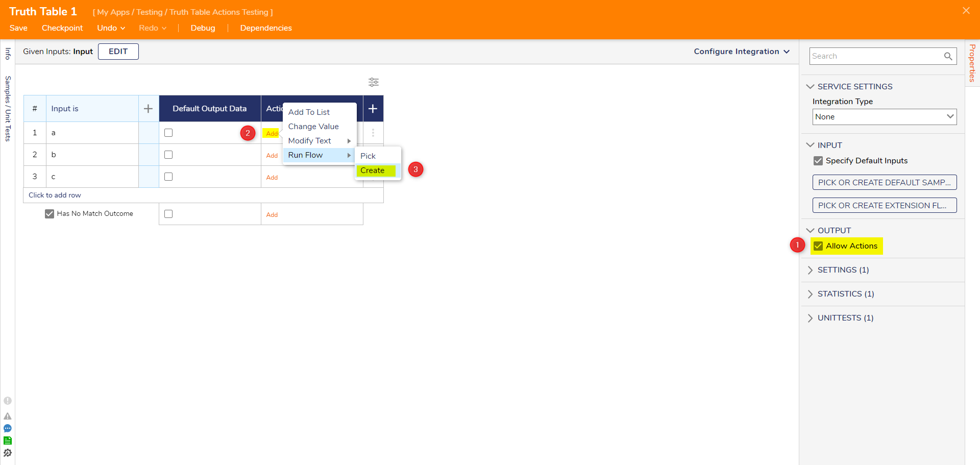Click the exclamation info icon in sidebar
Image resolution: width=980 pixels, height=465 pixels.
8,401
